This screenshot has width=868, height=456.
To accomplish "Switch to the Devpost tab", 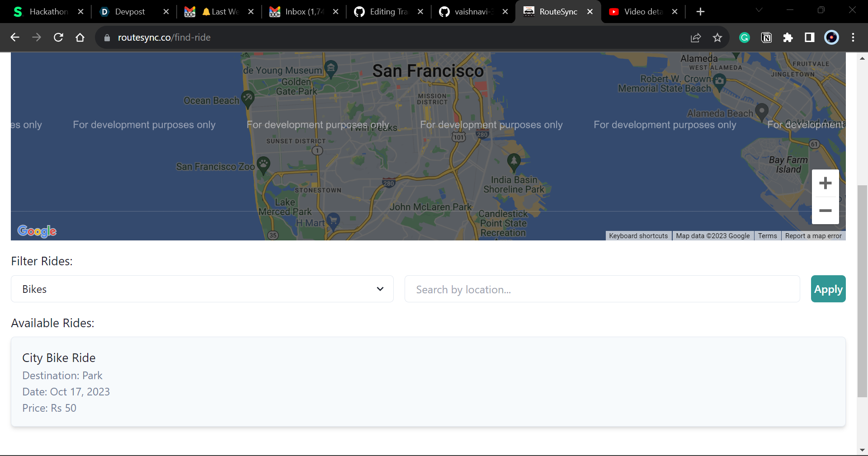I will point(130,12).
